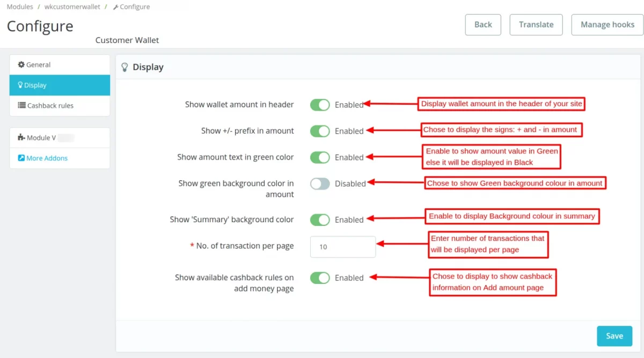Screen dimensions: 644x358
Task: Disable showing cashback rules on add money page
Action: coord(320,277)
